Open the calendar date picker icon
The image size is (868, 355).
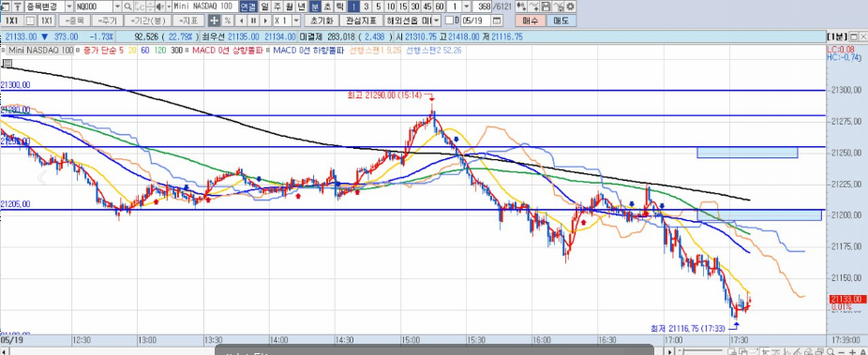pyautogui.click(x=497, y=21)
